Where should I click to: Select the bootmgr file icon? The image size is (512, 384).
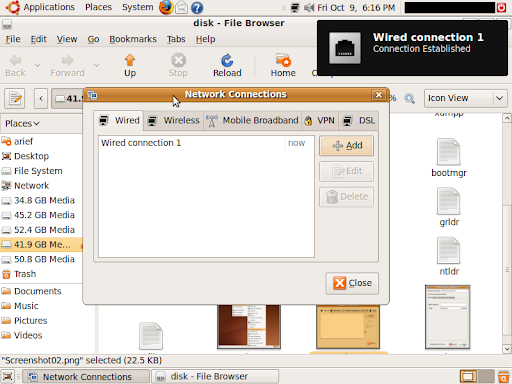click(x=449, y=152)
